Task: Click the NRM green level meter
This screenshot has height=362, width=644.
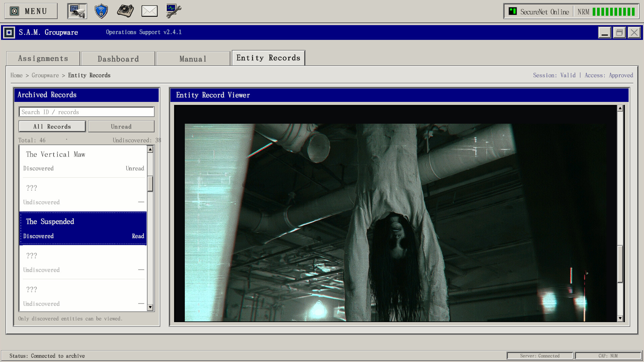Action: point(613,12)
